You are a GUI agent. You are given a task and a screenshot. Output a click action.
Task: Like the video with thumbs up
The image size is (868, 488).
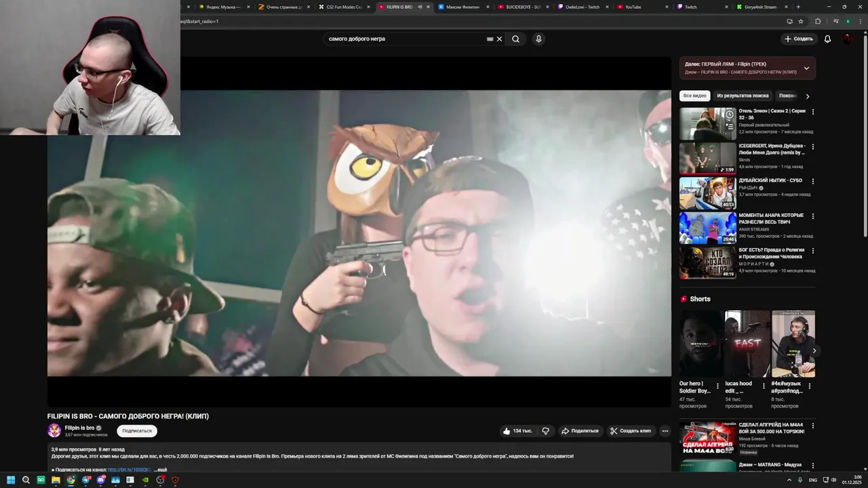pyautogui.click(x=517, y=431)
